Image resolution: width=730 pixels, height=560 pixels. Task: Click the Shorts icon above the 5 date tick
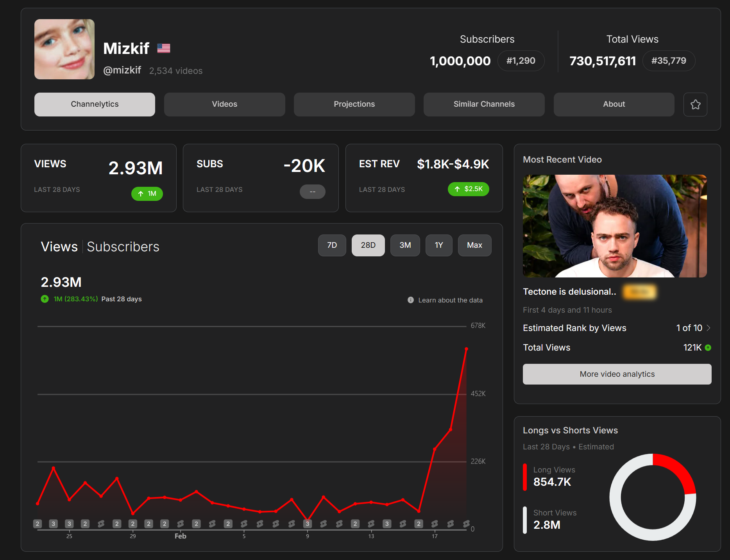pyautogui.click(x=244, y=524)
